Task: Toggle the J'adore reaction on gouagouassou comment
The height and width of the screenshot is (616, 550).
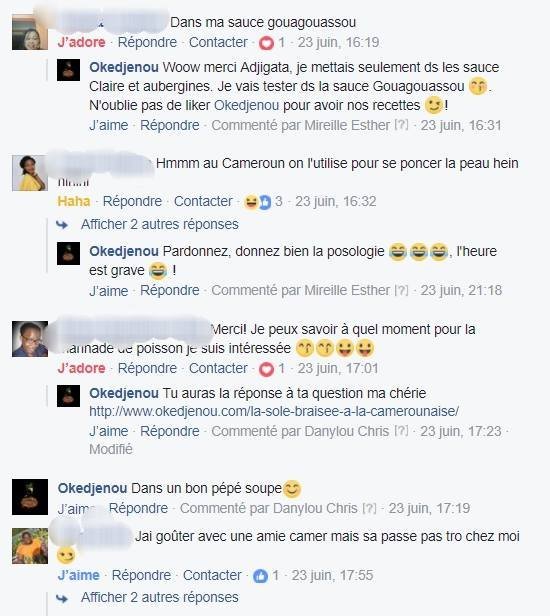Action: click(82, 42)
